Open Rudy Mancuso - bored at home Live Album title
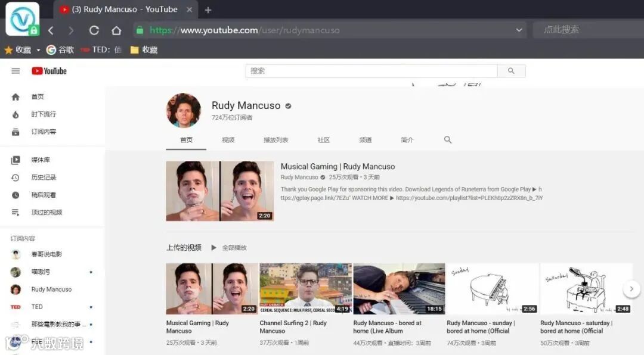644x355 pixels. click(388, 327)
